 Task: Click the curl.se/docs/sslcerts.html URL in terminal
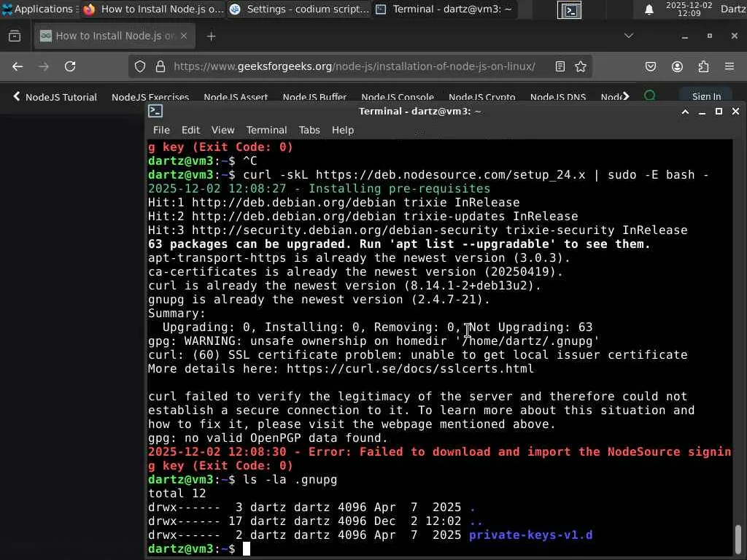pyautogui.click(x=410, y=368)
